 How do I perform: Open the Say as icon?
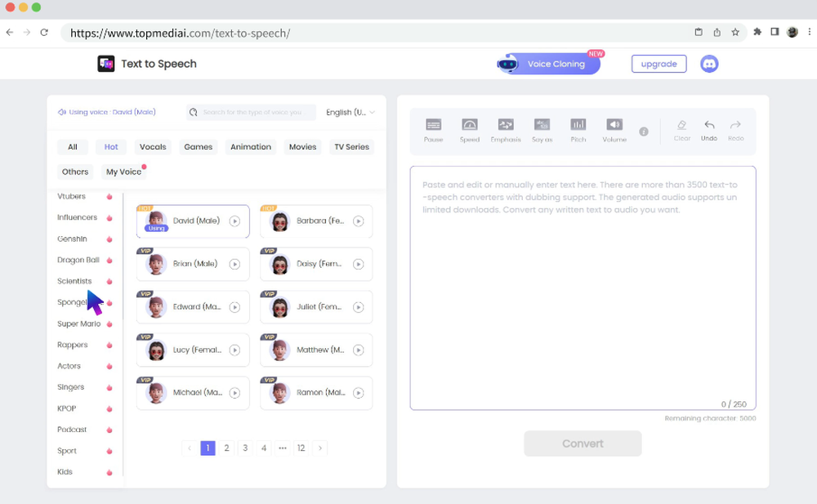coord(542,128)
